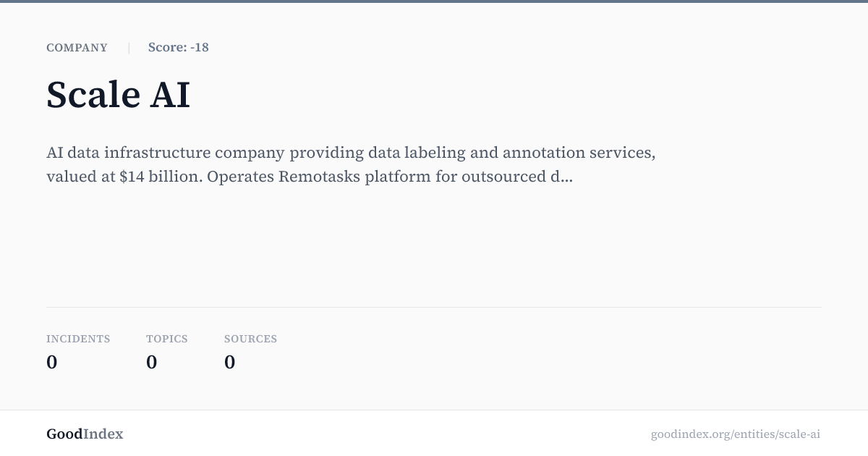Select the TOPICS stat label
The image size is (868, 456).
[x=167, y=339]
